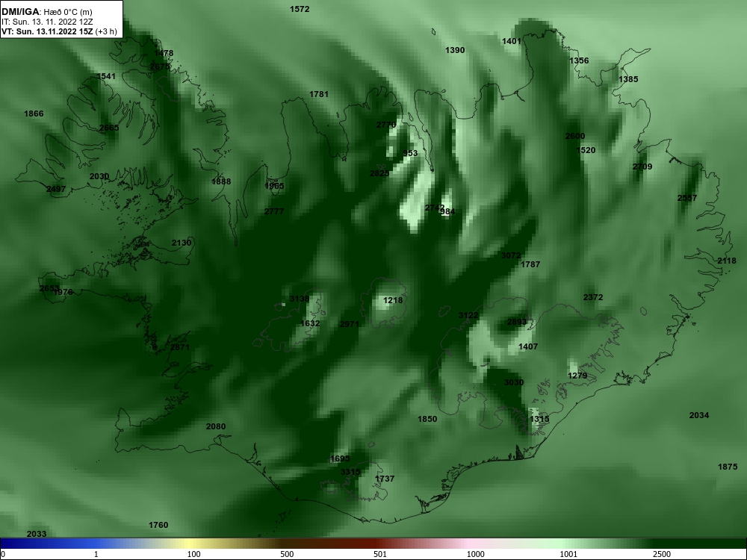Click the 2118 value on the map

click(x=727, y=261)
